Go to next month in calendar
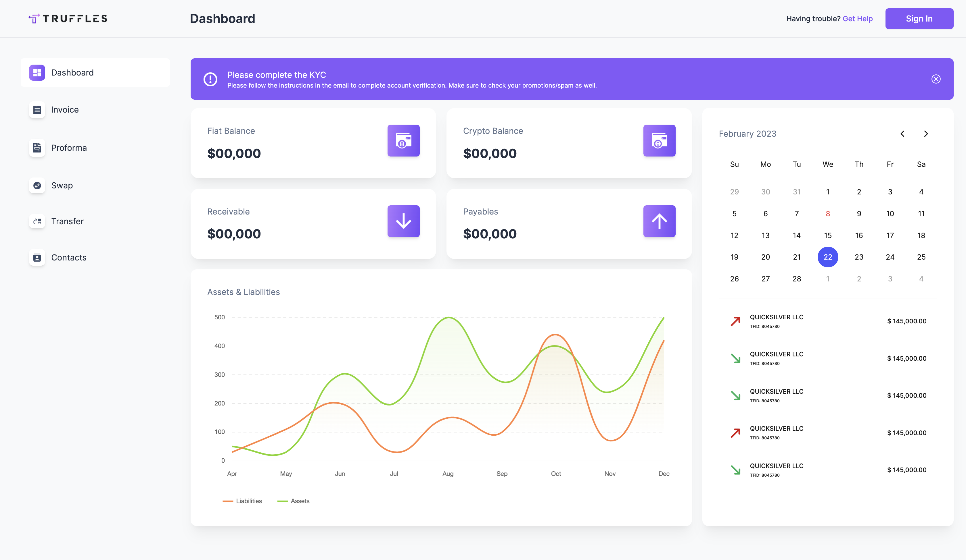 [926, 134]
